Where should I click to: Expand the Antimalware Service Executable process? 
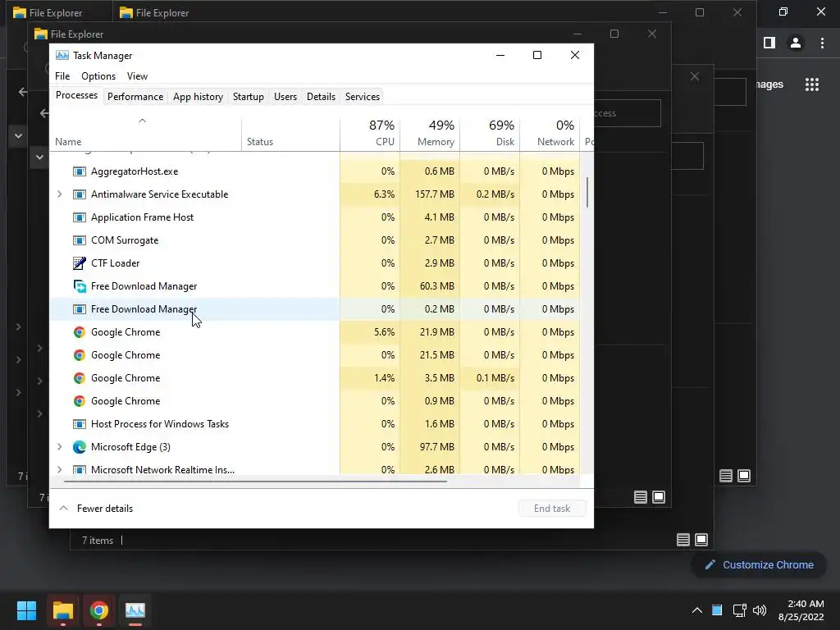pos(59,194)
